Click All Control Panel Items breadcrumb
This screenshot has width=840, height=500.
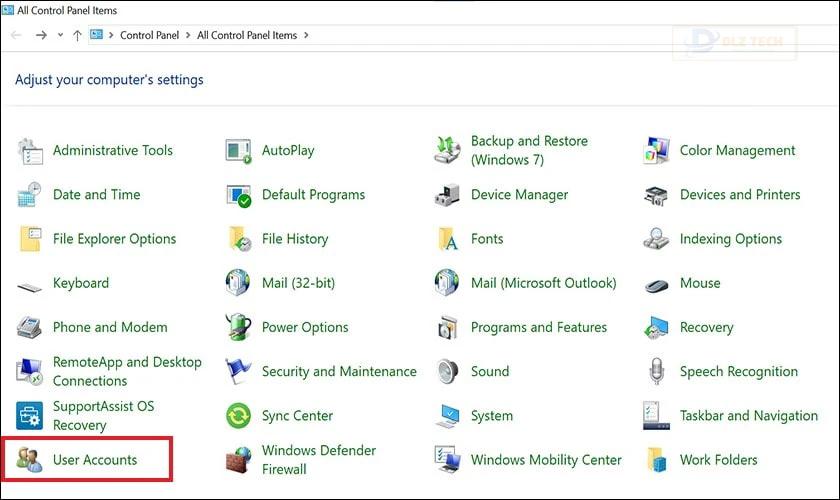coord(247,35)
